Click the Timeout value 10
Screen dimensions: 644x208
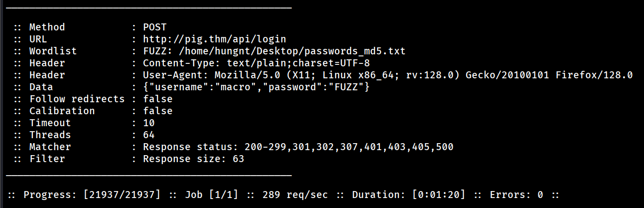(x=148, y=123)
